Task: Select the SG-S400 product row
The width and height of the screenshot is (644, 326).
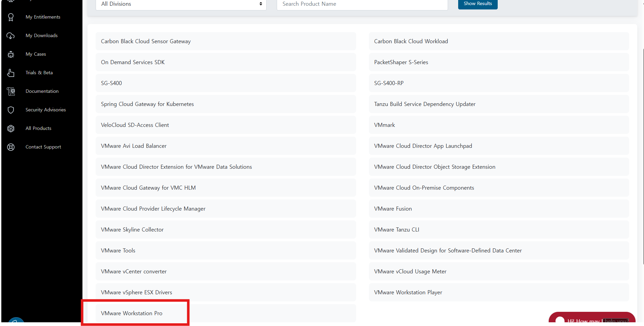Action: click(226, 83)
